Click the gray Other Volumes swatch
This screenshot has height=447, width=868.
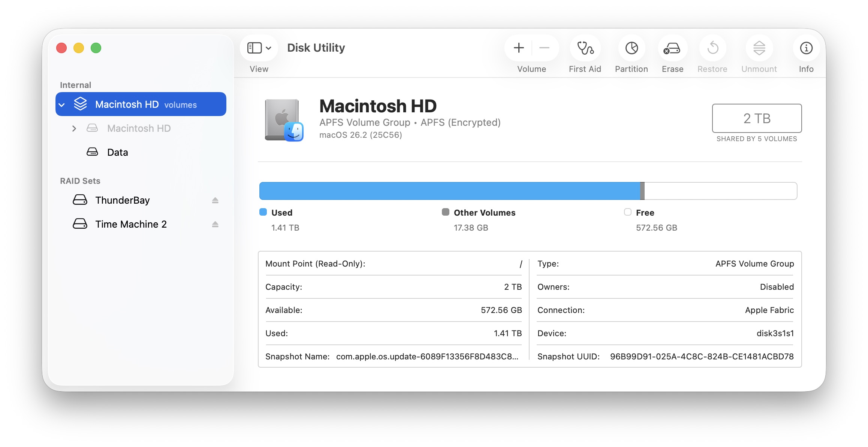coord(445,212)
